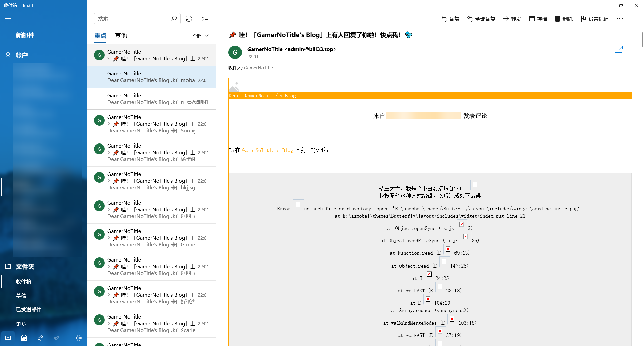644x346 pixels.
Task: Select the 重点 focused tab
Action: tap(100, 36)
